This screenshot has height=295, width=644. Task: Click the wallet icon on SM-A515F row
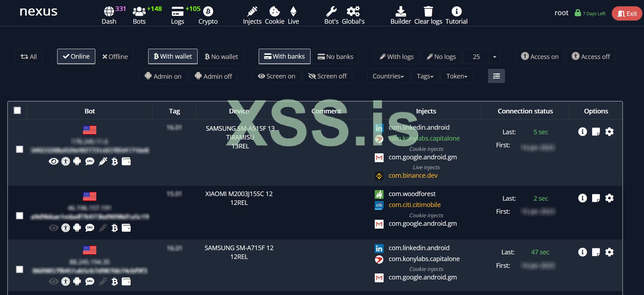tap(126, 161)
